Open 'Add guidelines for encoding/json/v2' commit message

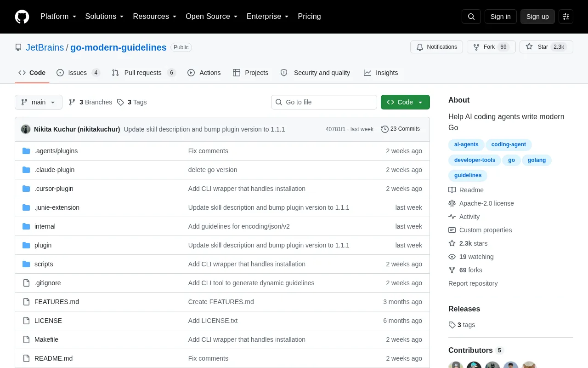click(239, 226)
